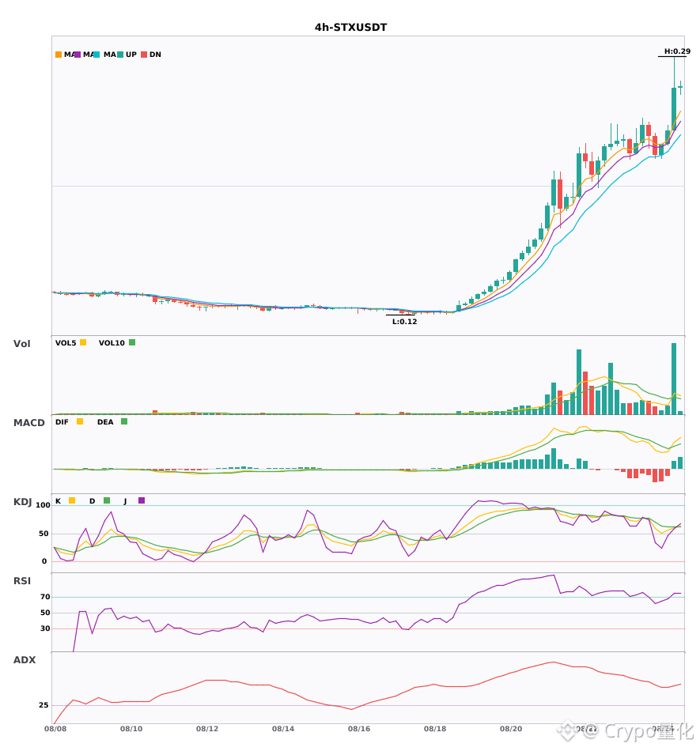Click the 70 level label in RSI panel
Viewport: 700px width, 751px height.
(45, 597)
